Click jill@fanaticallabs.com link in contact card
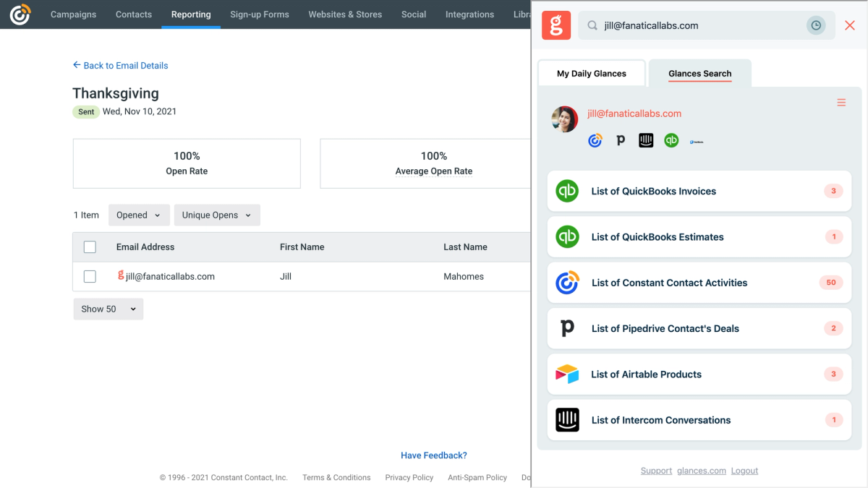868x488 pixels. (x=634, y=114)
